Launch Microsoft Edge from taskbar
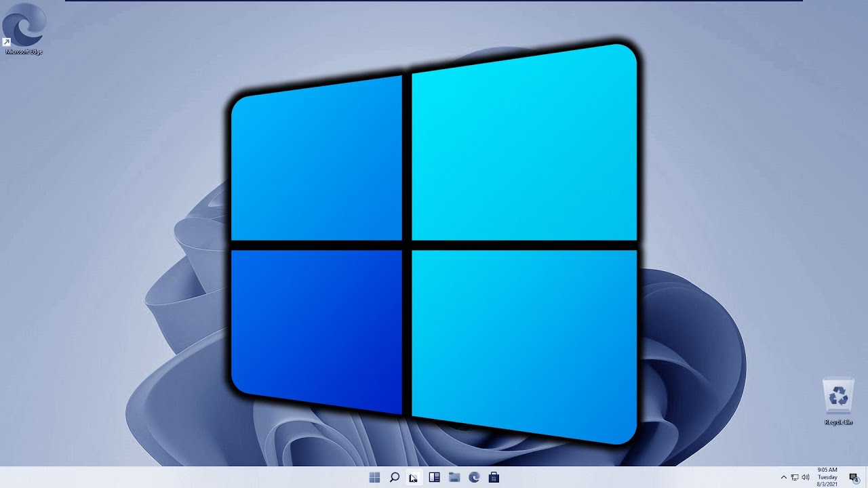This screenshot has height=488, width=868. click(475, 478)
